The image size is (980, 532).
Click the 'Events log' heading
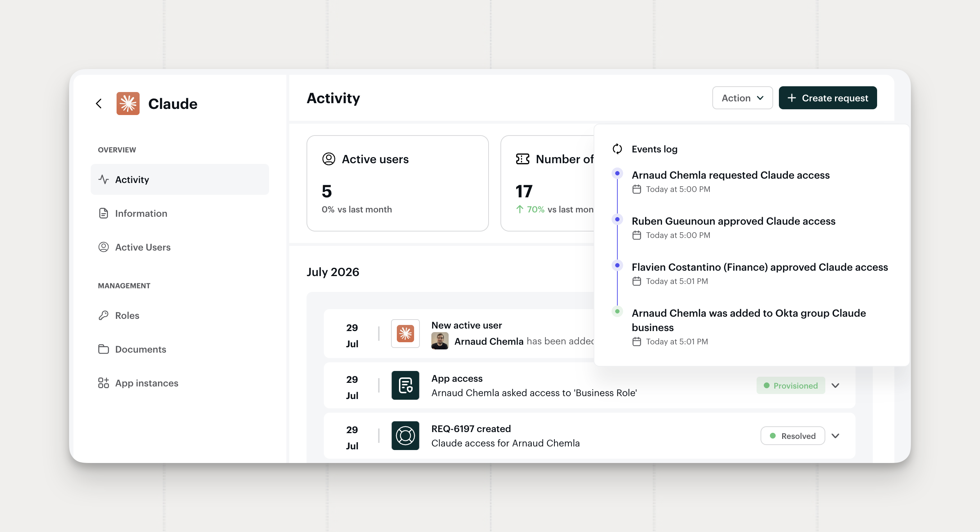point(654,149)
